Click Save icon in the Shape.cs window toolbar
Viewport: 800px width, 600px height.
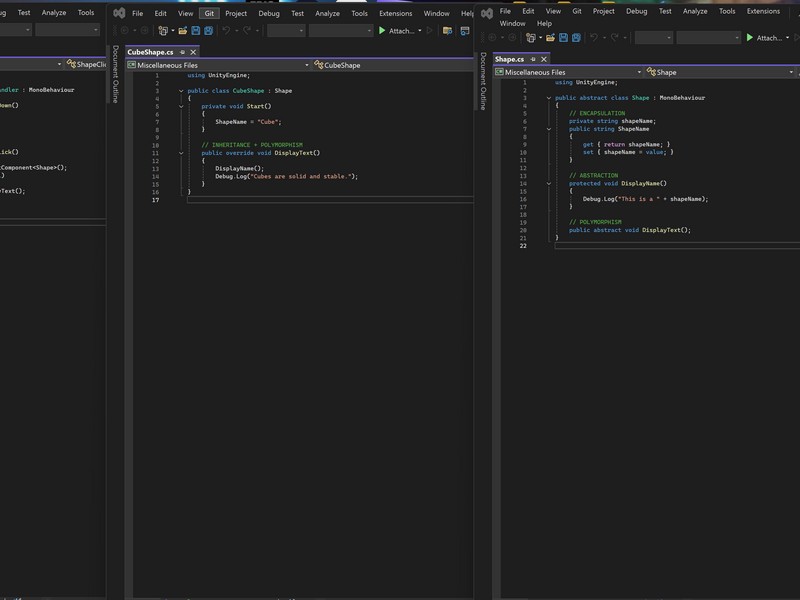(563, 38)
